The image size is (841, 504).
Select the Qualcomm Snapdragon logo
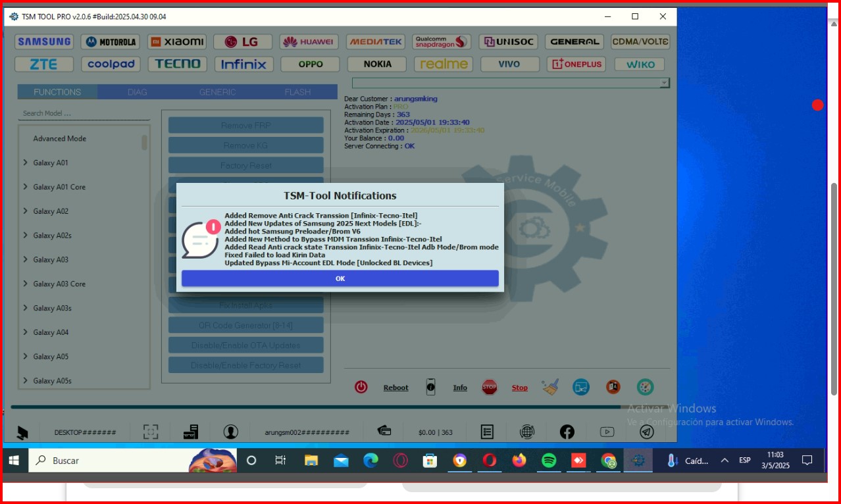tap(442, 41)
